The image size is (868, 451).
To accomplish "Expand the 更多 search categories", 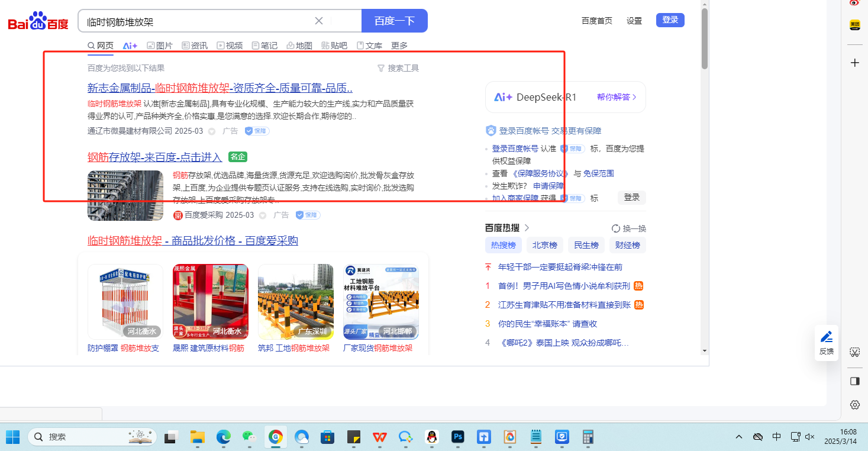I will click(x=399, y=46).
